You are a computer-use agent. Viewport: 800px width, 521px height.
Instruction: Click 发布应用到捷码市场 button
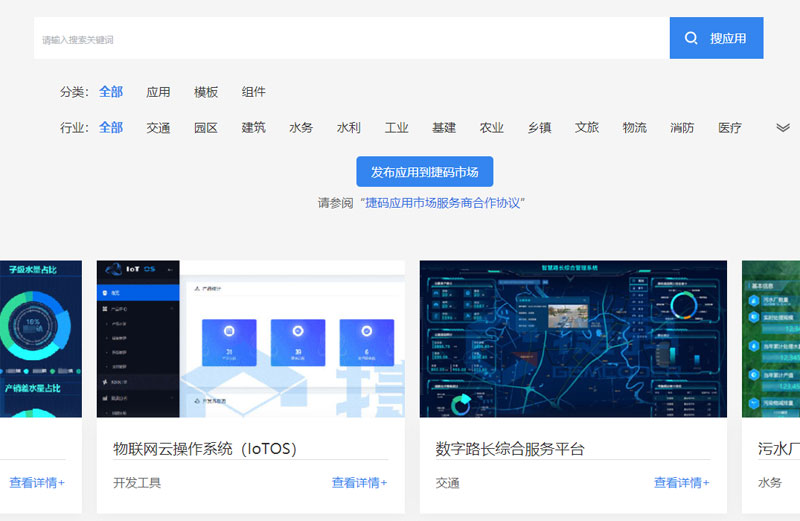pos(424,172)
